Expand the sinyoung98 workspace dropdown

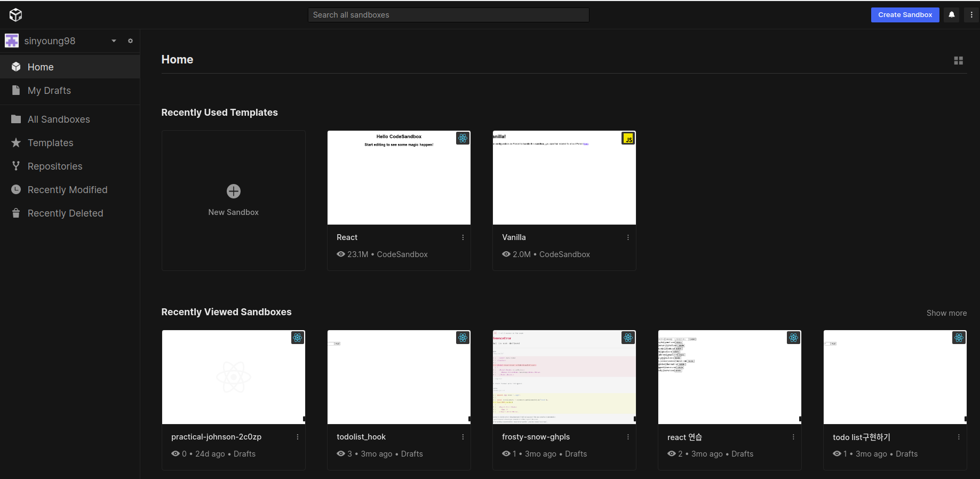tap(114, 41)
